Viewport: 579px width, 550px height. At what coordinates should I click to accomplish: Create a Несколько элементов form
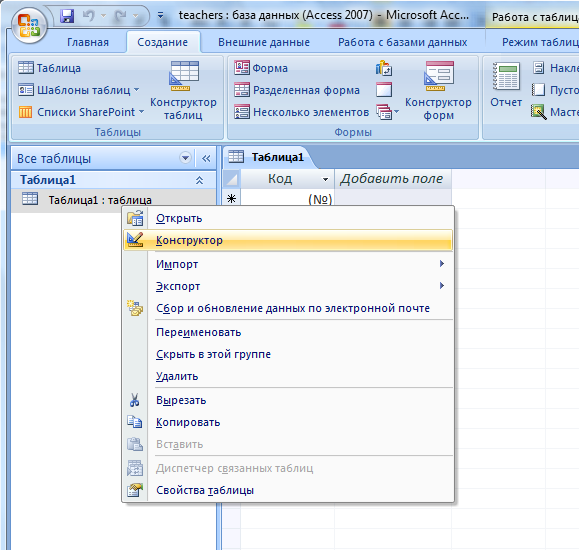301,112
